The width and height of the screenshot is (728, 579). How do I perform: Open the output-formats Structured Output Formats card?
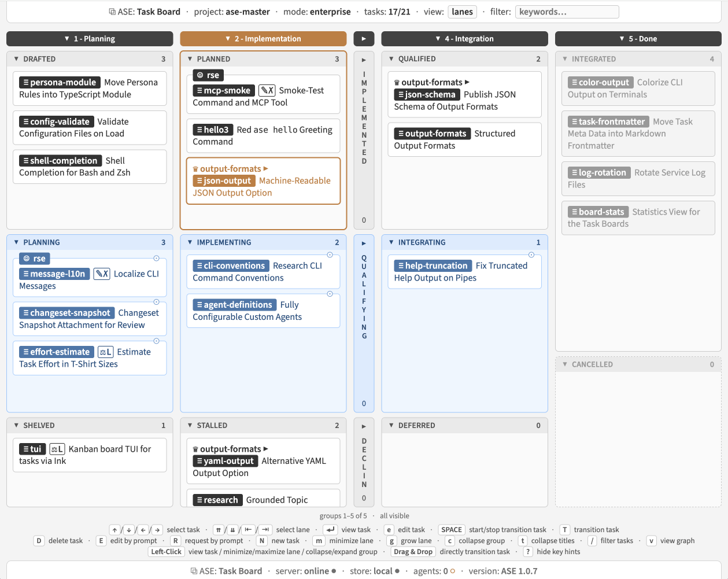[x=464, y=139]
